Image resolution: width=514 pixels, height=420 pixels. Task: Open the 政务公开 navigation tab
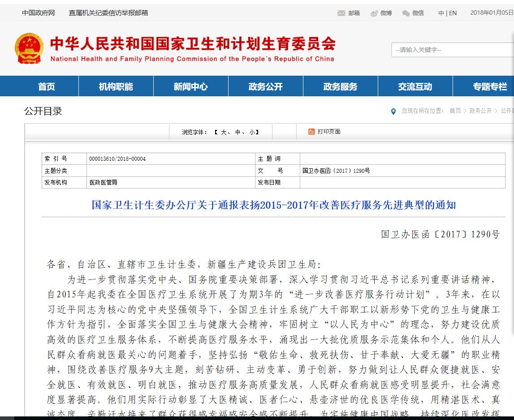click(266, 86)
